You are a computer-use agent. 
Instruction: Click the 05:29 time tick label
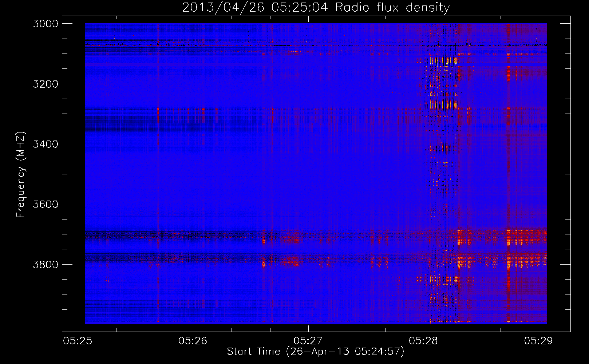click(538, 341)
